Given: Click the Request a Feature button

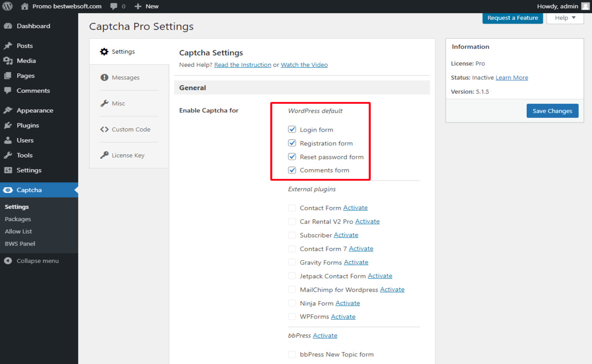Looking at the screenshot, I should 513,18.
